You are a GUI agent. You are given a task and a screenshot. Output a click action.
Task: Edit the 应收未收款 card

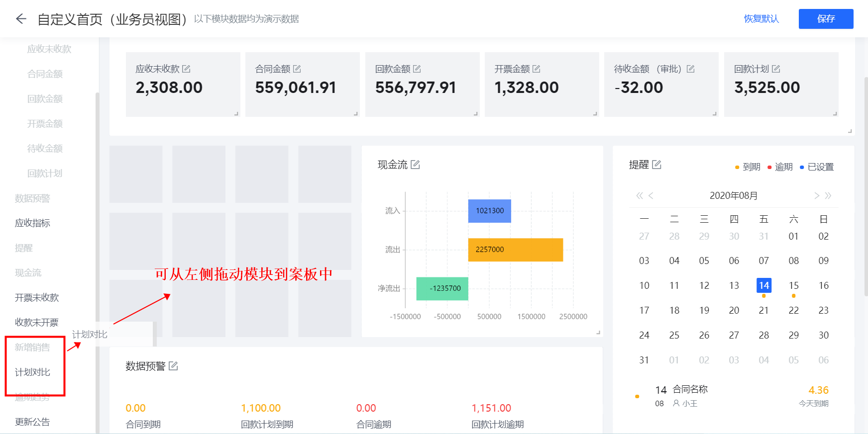click(186, 69)
